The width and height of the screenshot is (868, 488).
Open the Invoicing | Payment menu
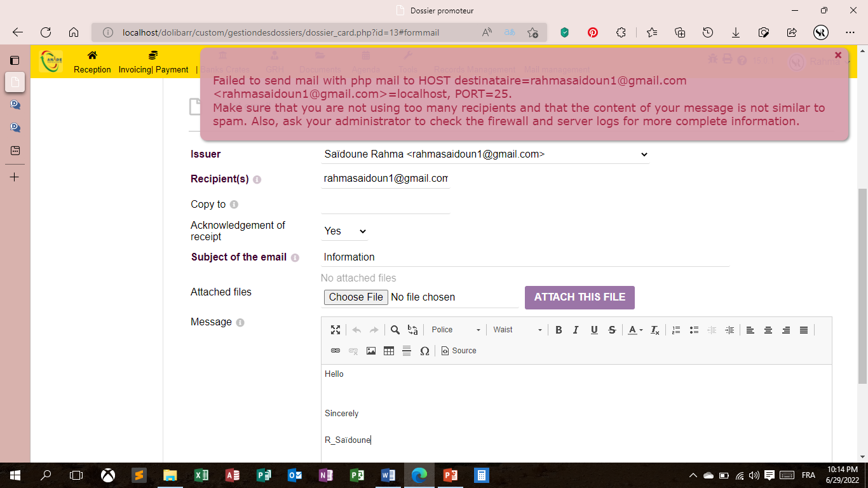tap(153, 62)
